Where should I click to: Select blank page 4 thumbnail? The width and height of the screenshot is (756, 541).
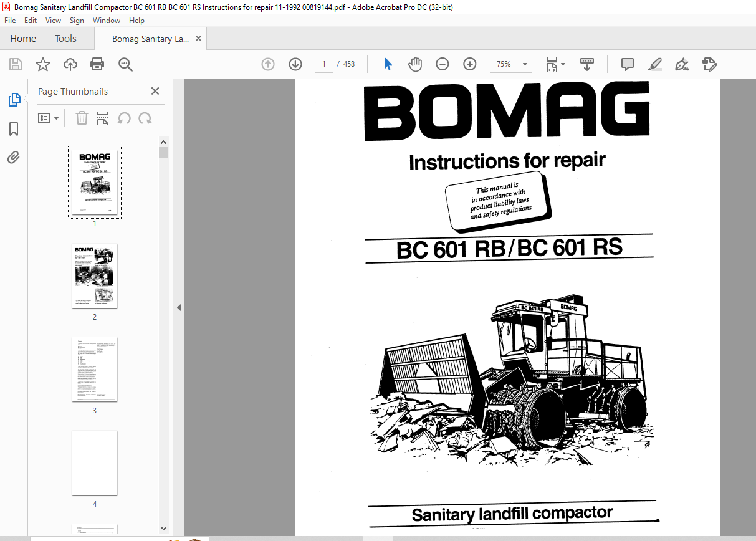click(95, 462)
